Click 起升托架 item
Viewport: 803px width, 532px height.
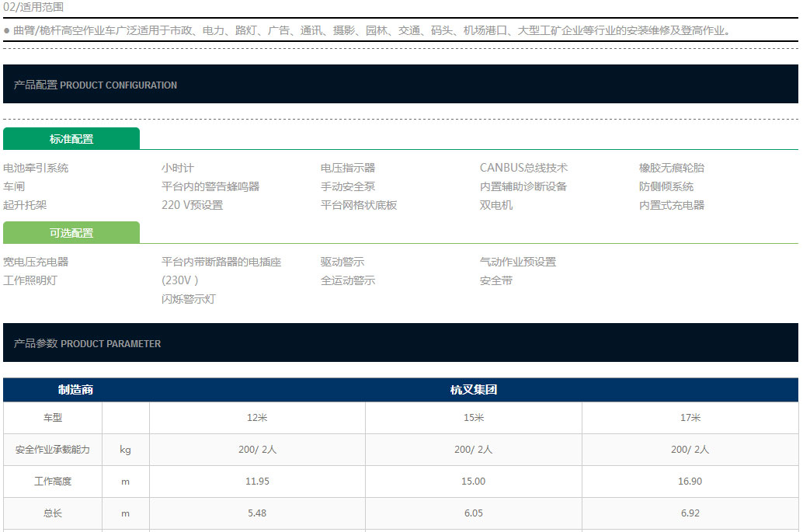click(25, 205)
